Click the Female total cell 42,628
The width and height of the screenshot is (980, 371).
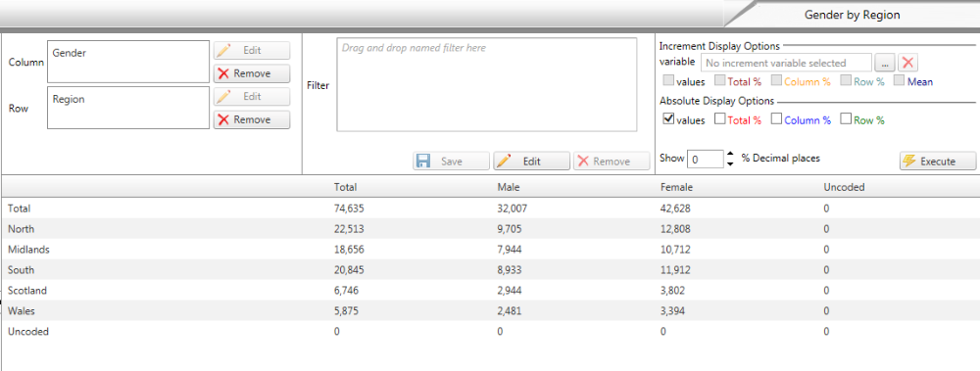[x=675, y=209]
